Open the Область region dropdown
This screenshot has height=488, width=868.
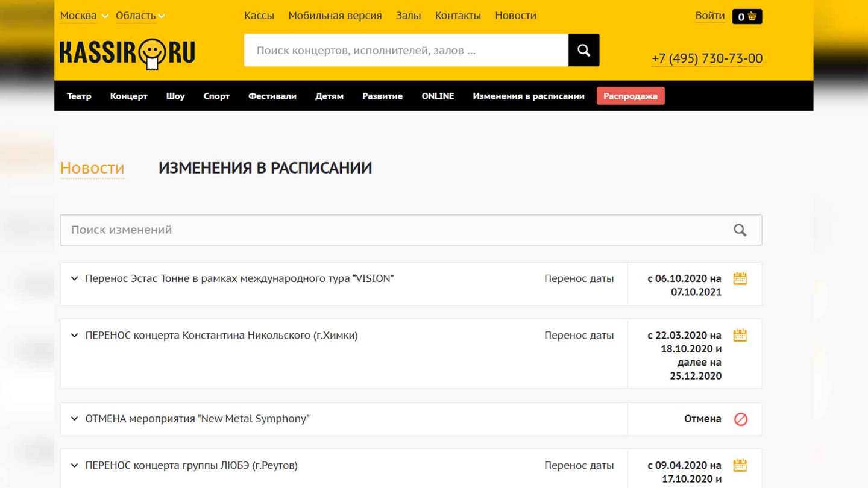pos(140,16)
